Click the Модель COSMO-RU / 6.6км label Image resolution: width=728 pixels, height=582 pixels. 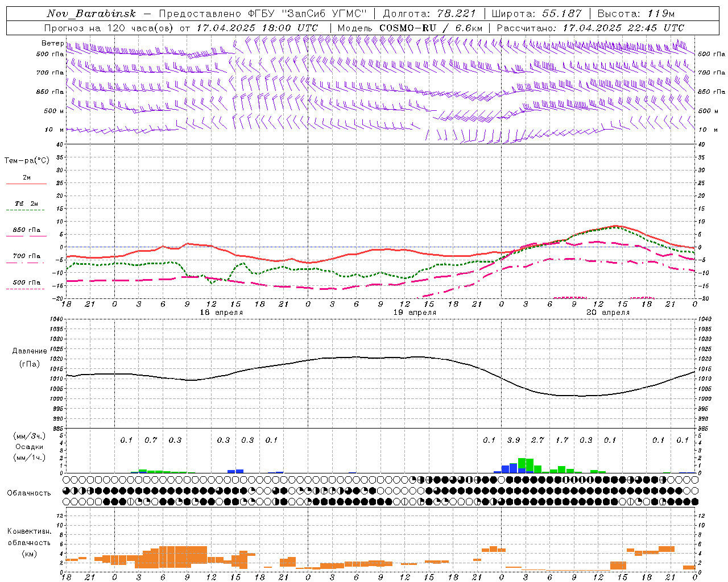coord(410,28)
